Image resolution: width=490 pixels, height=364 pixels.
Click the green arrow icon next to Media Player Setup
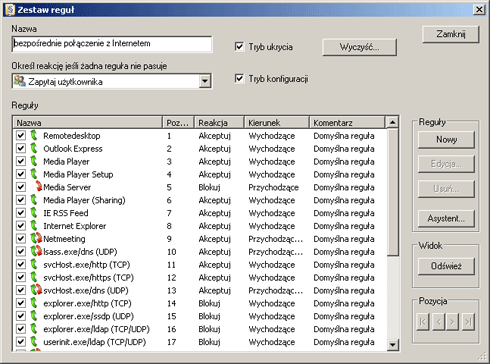tap(34, 174)
